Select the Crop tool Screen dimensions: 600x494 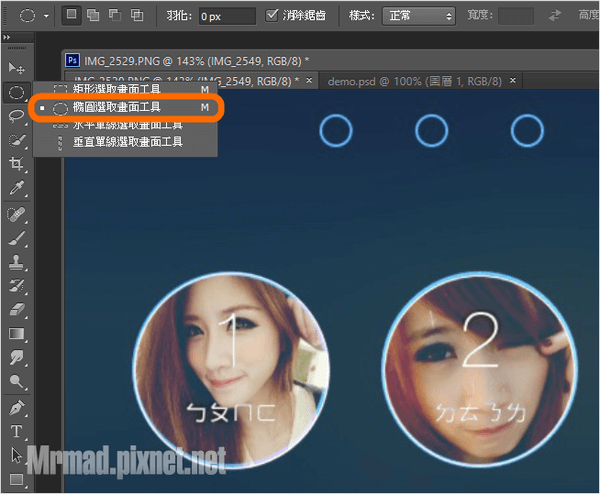(17, 164)
